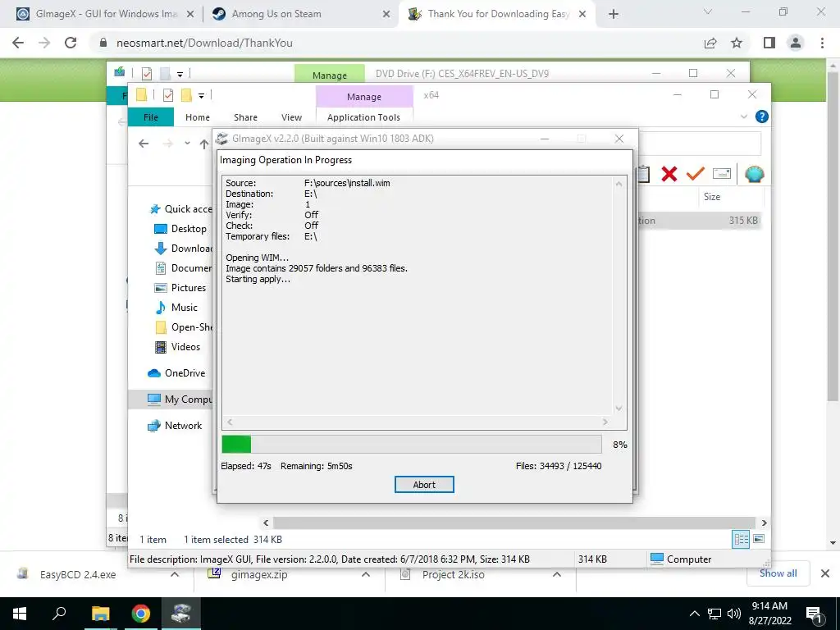This screenshot has width=840, height=630.
Task: Click new folder quick access icon
Action: (x=186, y=95)
